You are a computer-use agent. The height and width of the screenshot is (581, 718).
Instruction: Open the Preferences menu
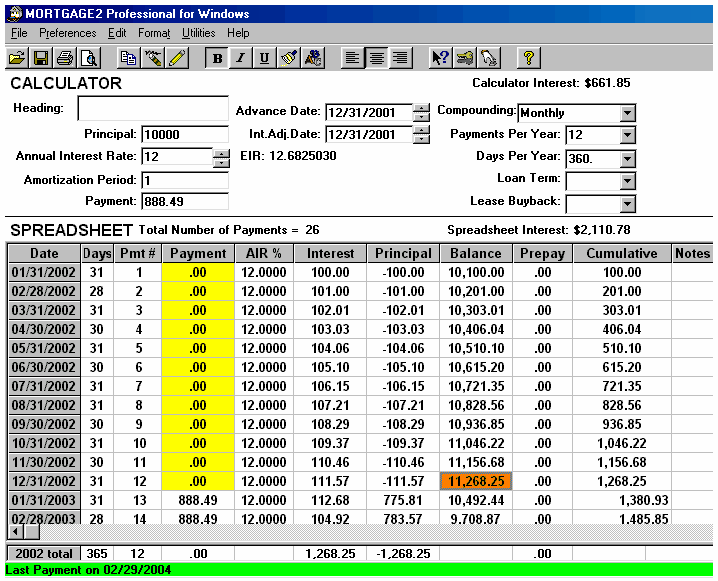coord(68,33)
